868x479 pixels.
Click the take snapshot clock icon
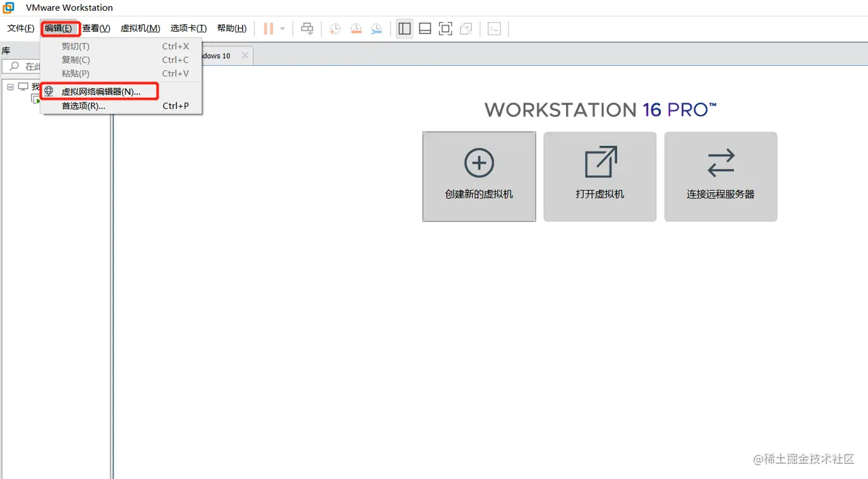point(335,28)
